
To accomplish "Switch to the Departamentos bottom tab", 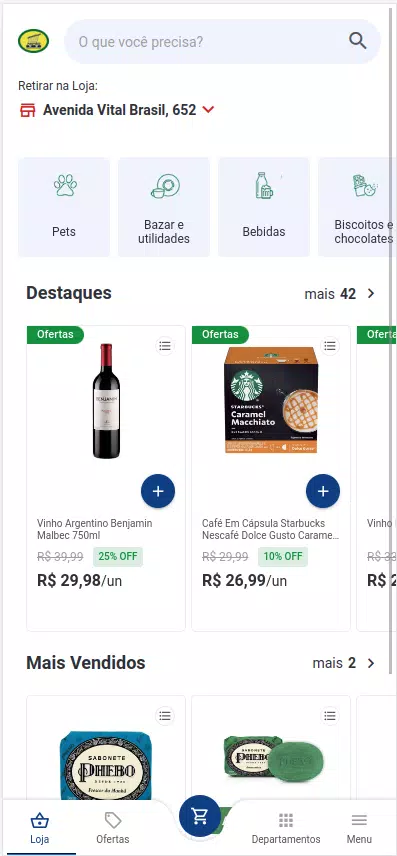I will coord(286,828).
